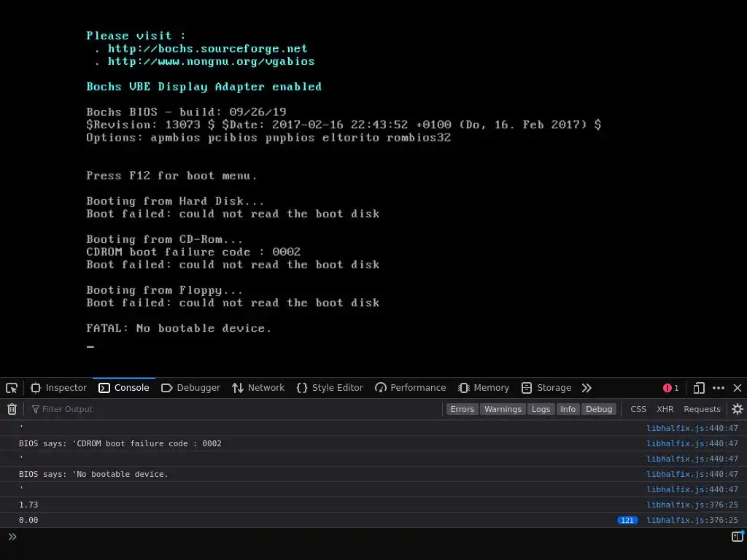Screen dimensions: 747x560
Task: Open the Network tab
Action: pyautogui.click(x=258, y=388)
